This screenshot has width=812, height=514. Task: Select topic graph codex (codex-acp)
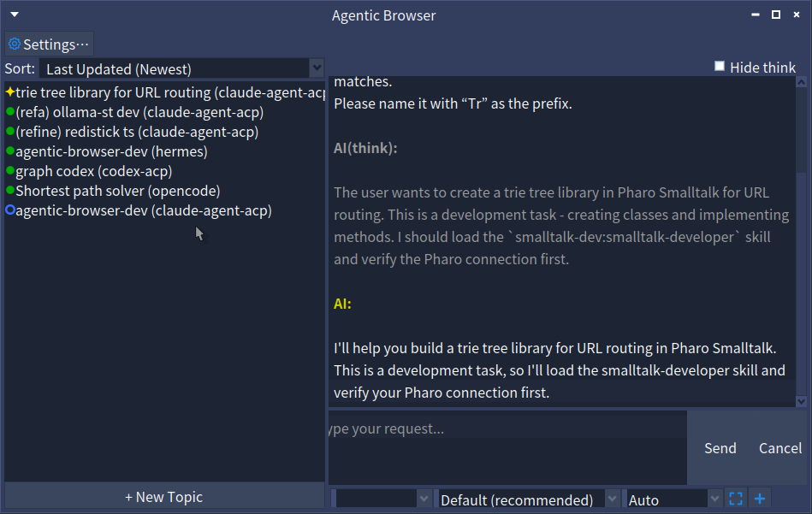[164, 171]
